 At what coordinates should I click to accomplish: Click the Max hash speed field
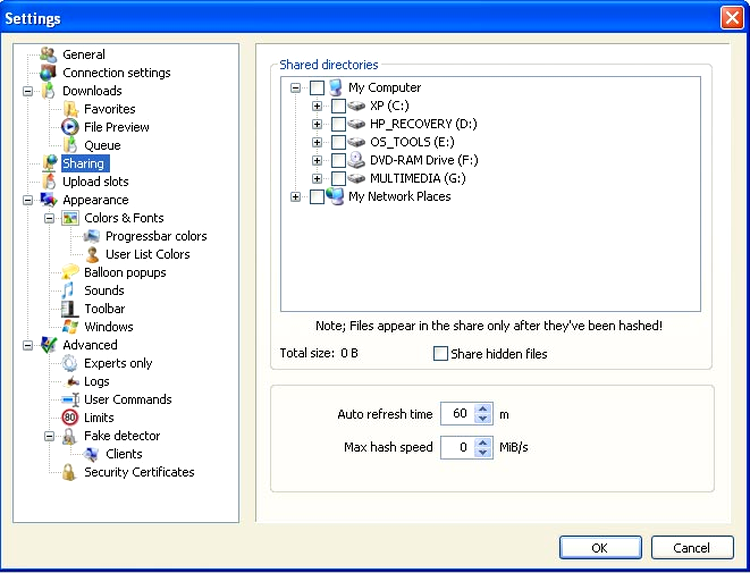point(458,448)
